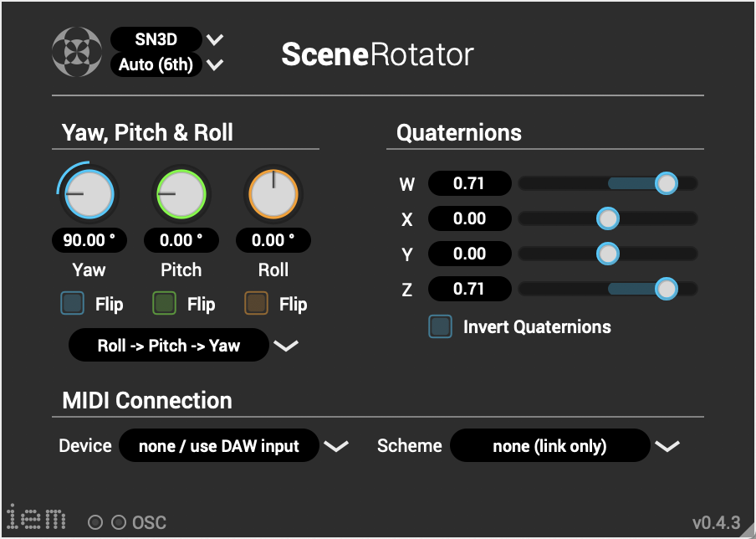Click the quaternion W slider handle
This screenshot has width=756, height=539.
666,183
